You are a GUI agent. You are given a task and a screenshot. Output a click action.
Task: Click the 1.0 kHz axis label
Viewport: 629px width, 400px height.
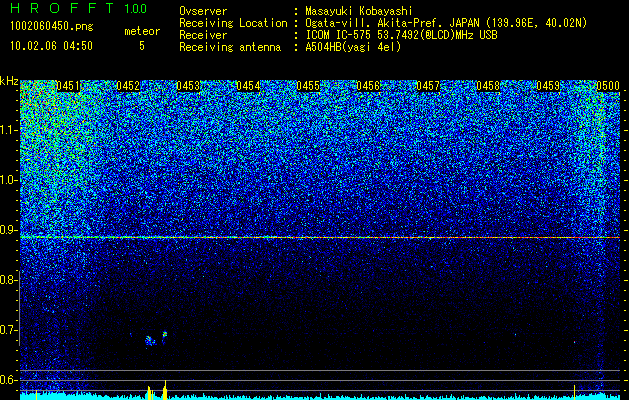(x=8, y=180)
